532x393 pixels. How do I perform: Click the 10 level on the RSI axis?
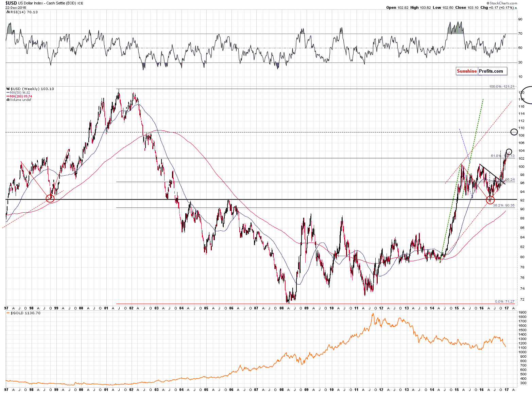[520, 77]
